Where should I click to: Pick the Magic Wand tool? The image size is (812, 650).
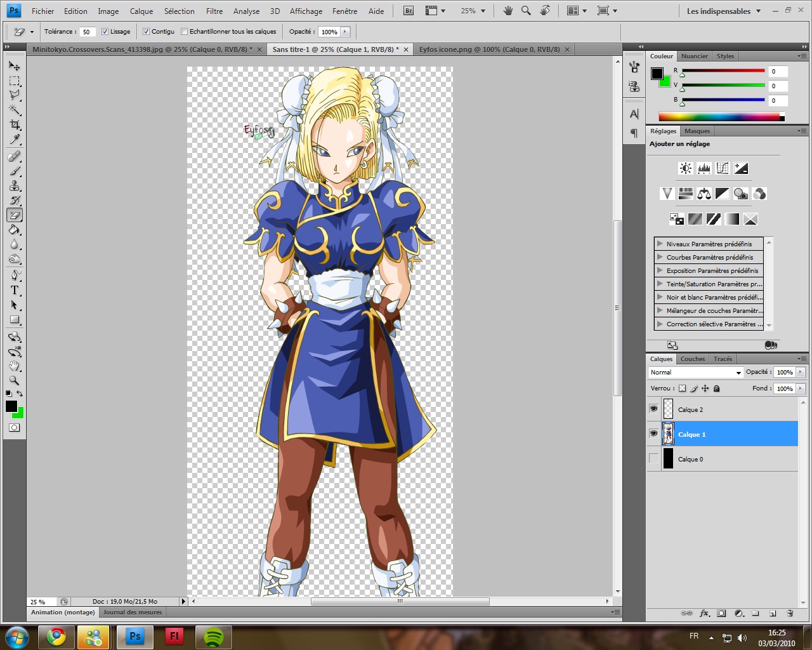(14, 110)
